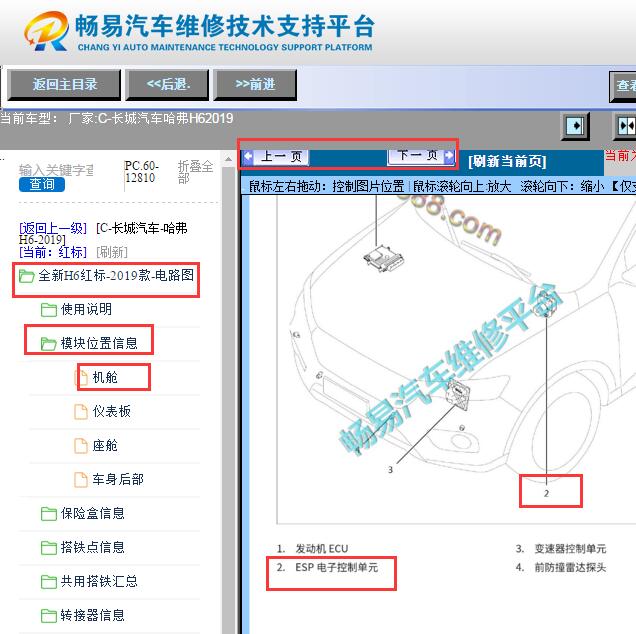Viewport: 636px width, 634px height.
Task: Click the 返回主目录 button
Action: pos(64,85)
